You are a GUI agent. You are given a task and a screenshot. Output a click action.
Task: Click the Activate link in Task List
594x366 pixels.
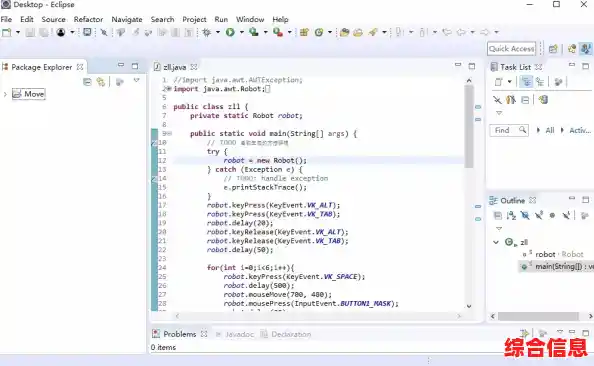coord(580,130)
